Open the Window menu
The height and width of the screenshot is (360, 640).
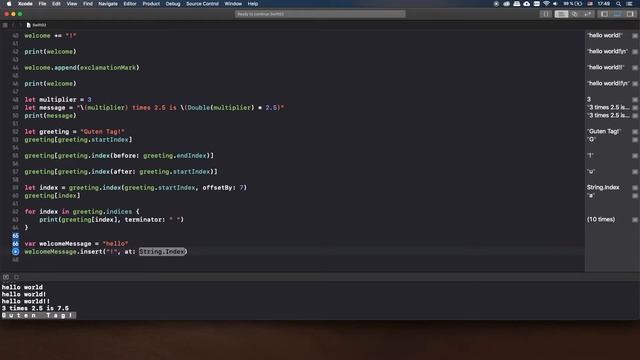point(233,4)
